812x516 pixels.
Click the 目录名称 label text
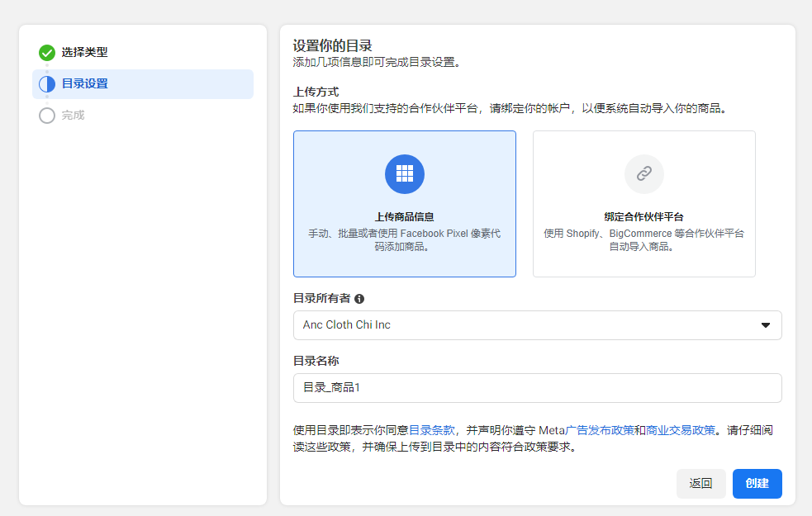point(316,361)
